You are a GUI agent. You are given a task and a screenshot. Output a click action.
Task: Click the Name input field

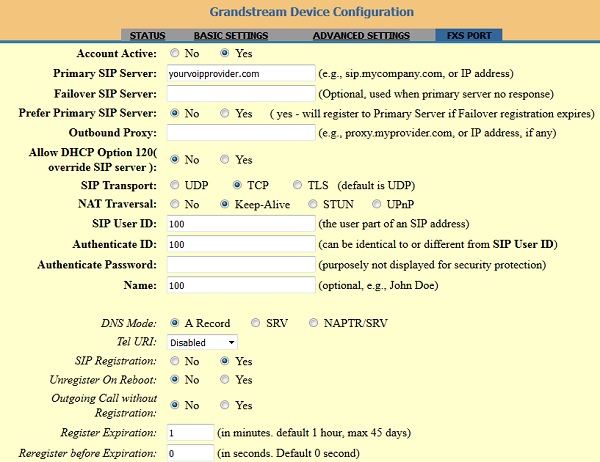241,285
